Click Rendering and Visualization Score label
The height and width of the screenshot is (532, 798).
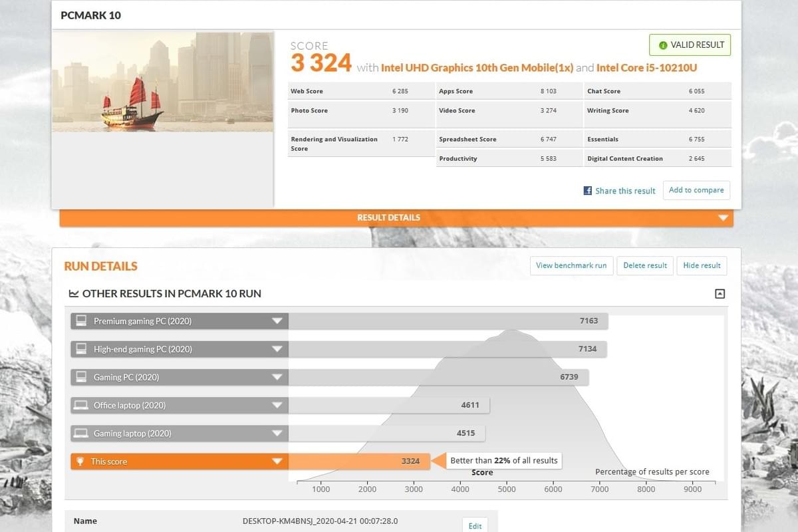coord(334,144)
